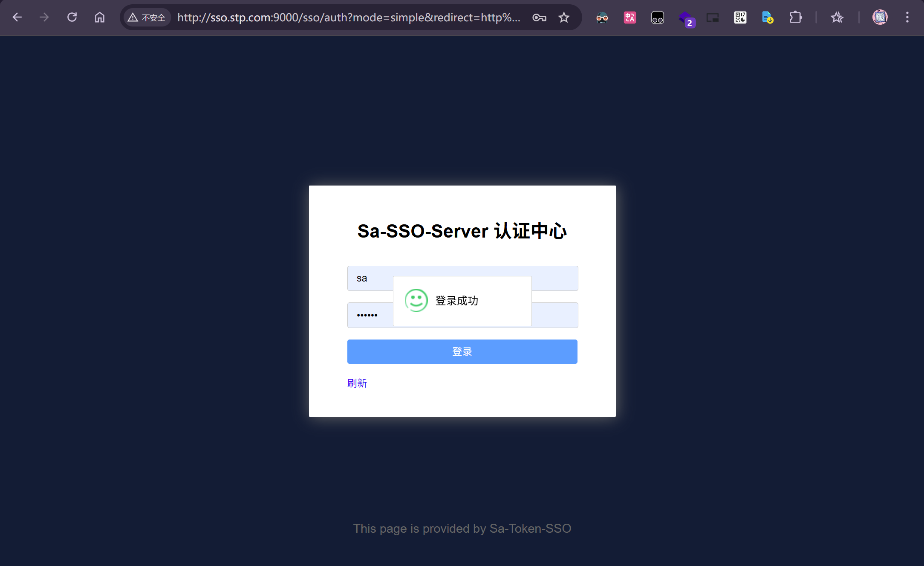Open the bookmarks star list icon

click(x=837, y=17)
